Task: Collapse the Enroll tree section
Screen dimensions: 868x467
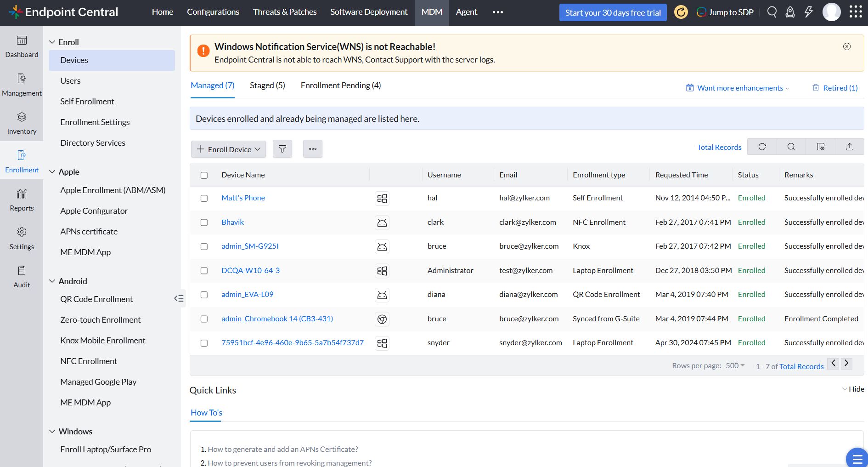Action: [x=52, y=42]
